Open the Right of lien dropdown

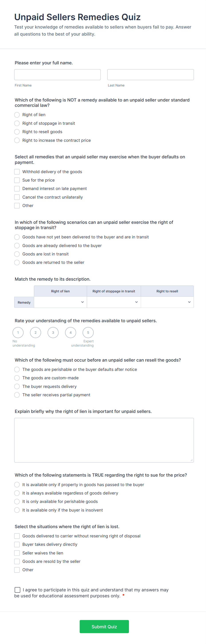click(x=60, y=302)
